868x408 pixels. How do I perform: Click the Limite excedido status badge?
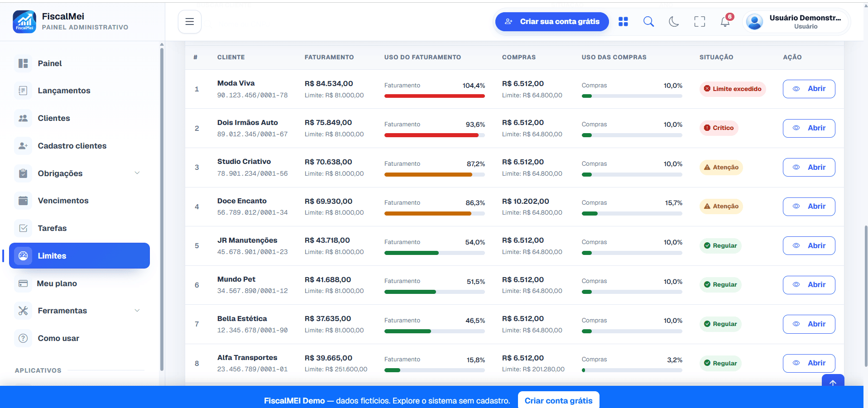point(733,89)
